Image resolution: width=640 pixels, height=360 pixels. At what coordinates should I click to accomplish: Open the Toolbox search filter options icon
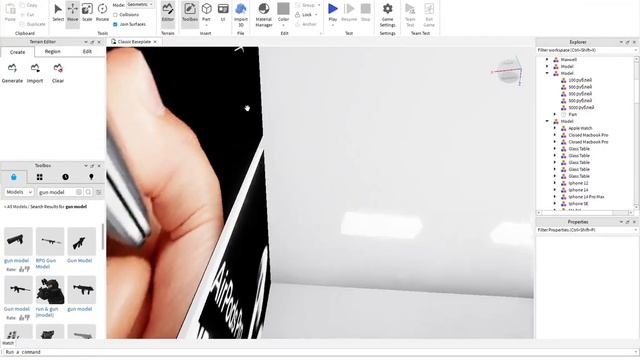(x=99, y=192)
